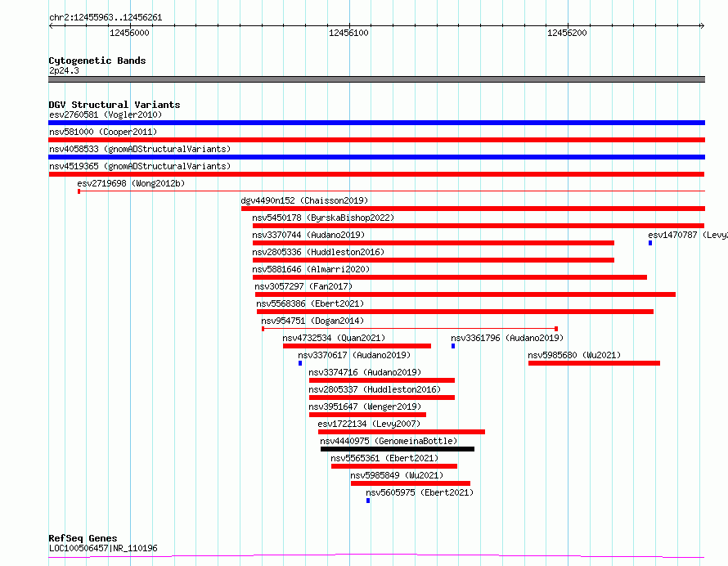Click the esv1470787 (Levy) label
728x566 pixels.
(x=688, y=235)
